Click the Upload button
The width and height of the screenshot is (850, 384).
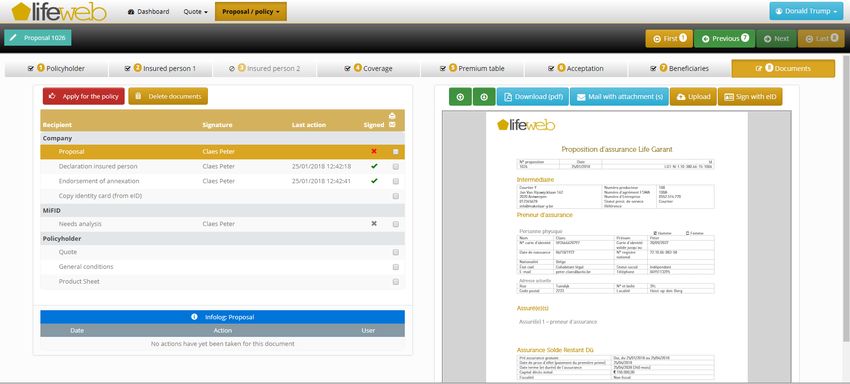click(x=693, y=97)
